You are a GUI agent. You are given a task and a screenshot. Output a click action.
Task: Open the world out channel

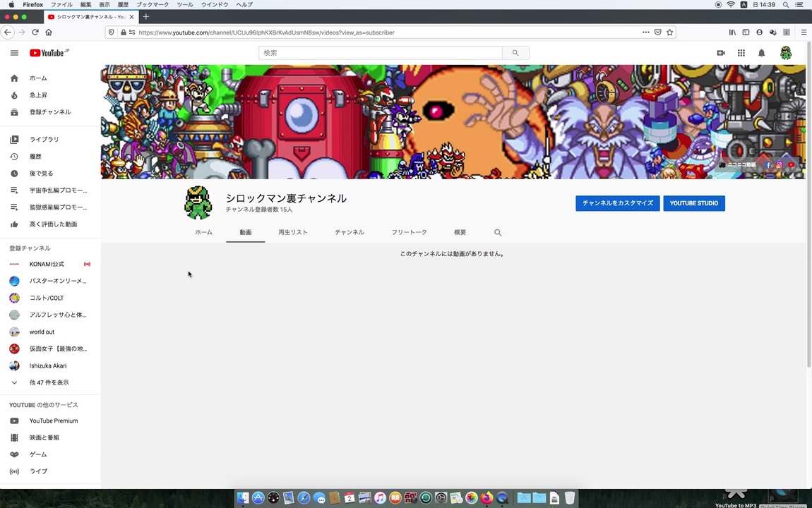coord(50,332)
